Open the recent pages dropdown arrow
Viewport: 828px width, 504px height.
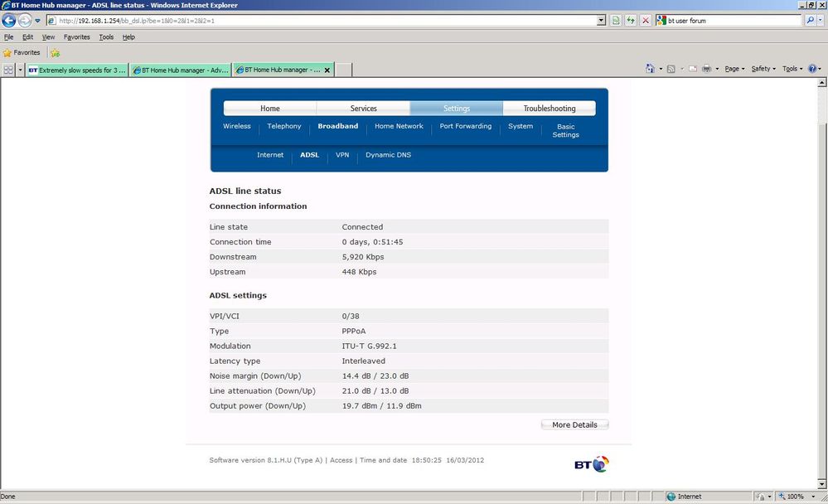(x=37, y=21)
